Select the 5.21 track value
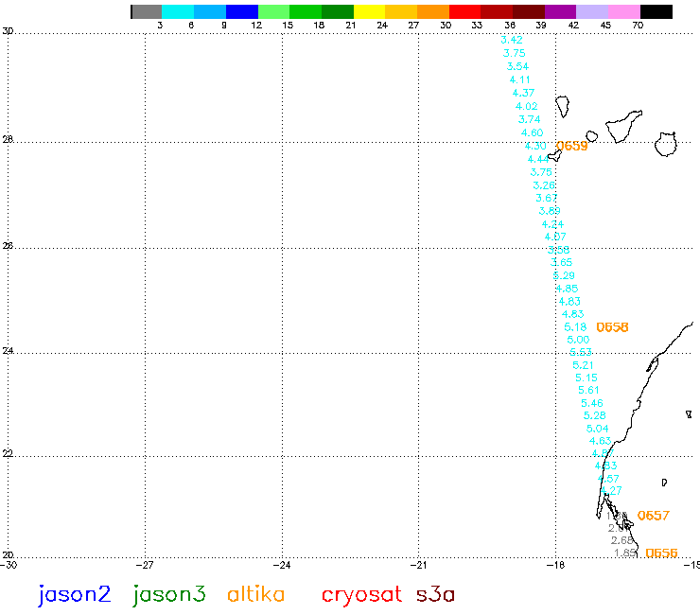Image resolution: width=700 pixels, height=615 pixels. (583, 365)
